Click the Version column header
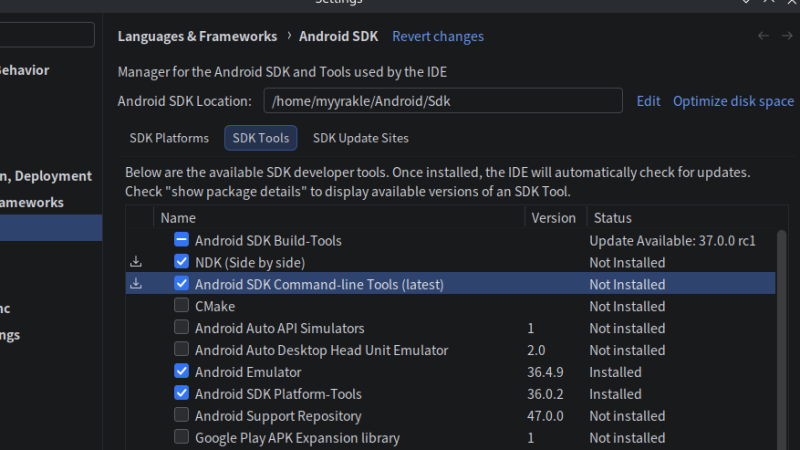This screenshot has width=800, height=450. (553, 218)
